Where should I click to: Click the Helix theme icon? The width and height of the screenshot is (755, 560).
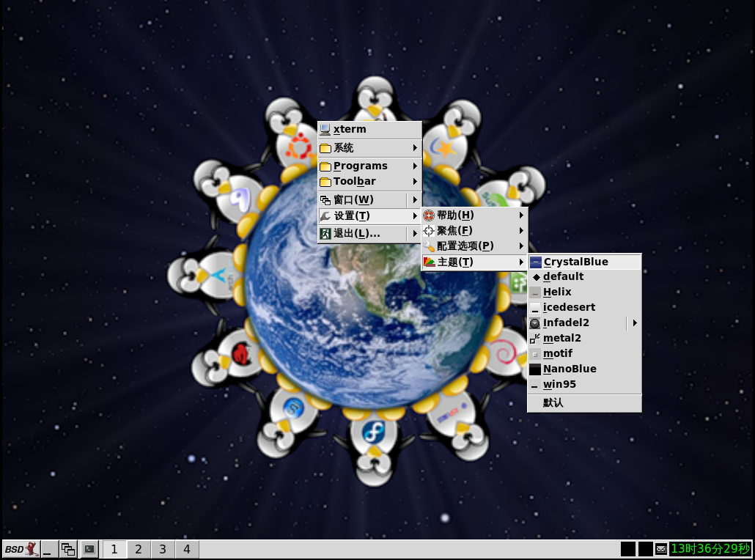pyautogui.click(x=535, y=292)
